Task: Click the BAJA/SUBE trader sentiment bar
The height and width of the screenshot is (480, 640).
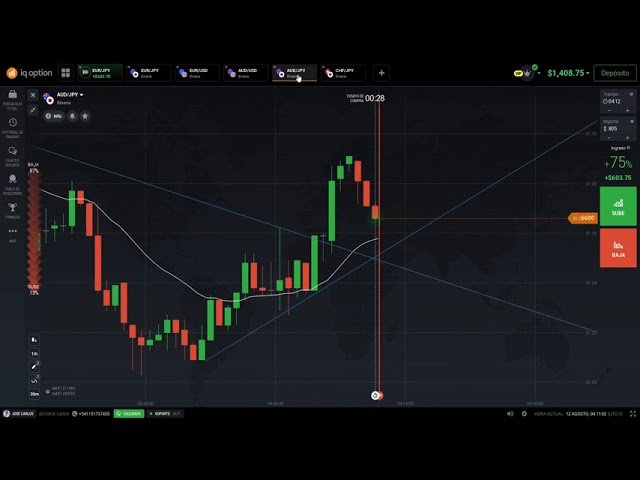Action: point(34,229)
